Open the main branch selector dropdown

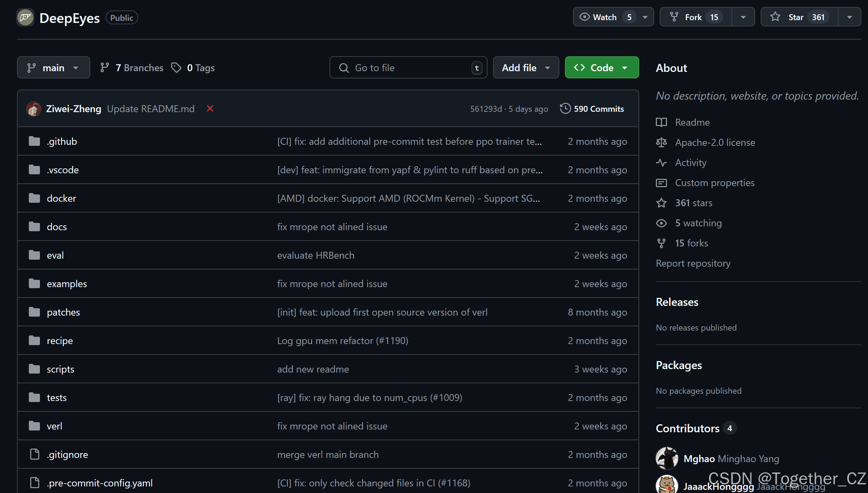[53, 68]
